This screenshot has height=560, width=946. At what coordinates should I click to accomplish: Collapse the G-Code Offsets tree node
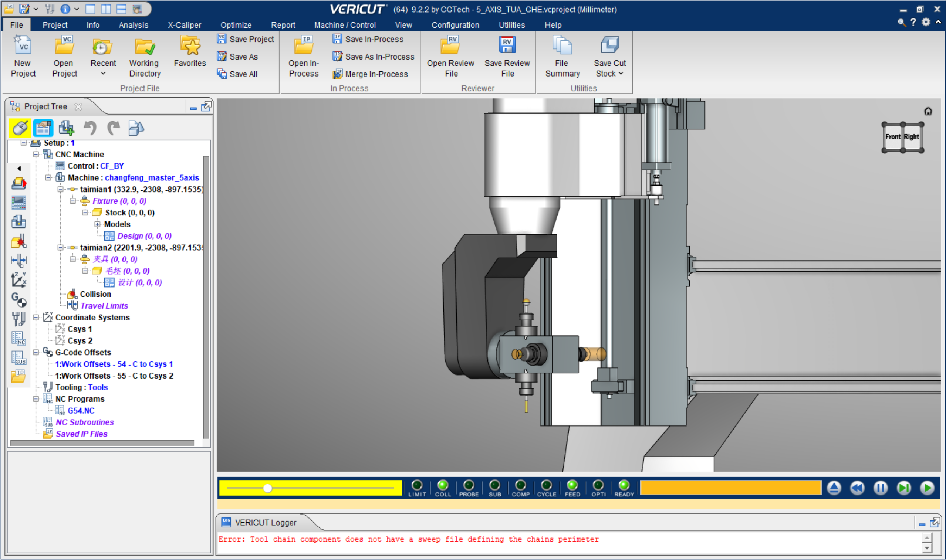point(36,353)
